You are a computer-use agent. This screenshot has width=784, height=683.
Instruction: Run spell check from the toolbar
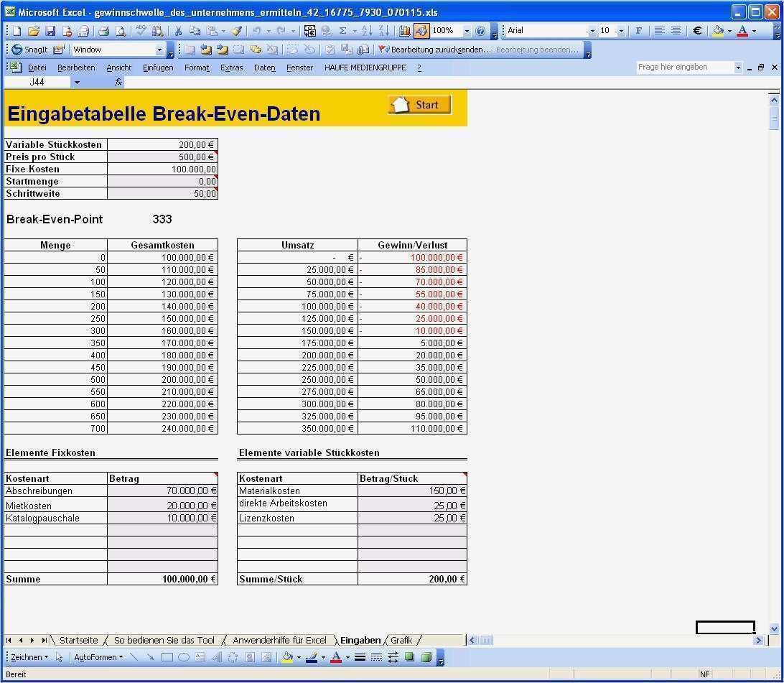click(x=141, y=31)
